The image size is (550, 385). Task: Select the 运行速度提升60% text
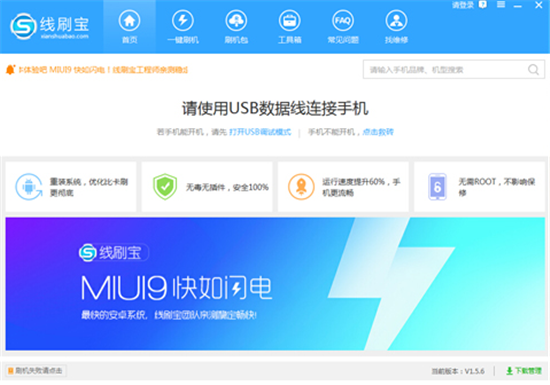(361, 187)
